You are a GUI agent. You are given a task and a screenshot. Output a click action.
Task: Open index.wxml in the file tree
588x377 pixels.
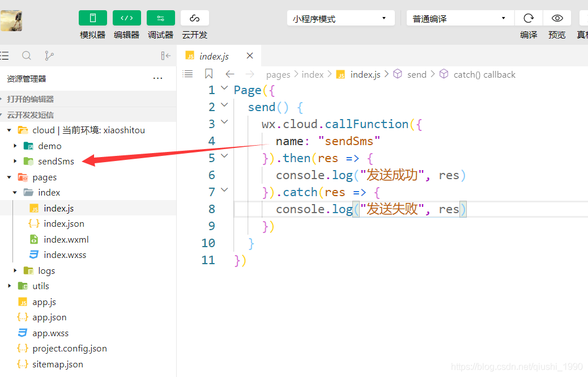(x=66, y=239)
